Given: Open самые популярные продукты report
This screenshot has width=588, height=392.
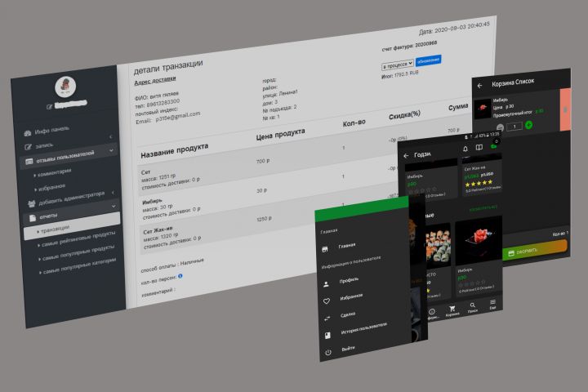Looking at the screenshot, I should (x=78, y=252).
